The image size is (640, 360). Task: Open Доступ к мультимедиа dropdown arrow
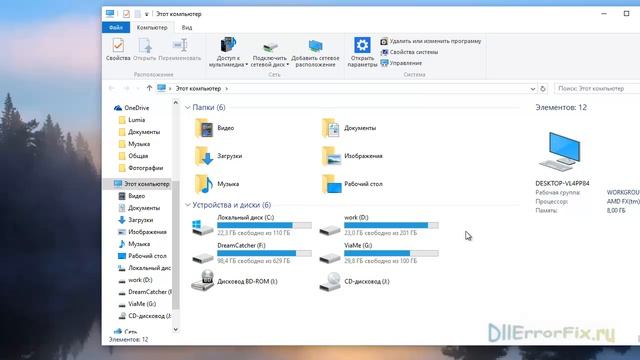(247, 65)
